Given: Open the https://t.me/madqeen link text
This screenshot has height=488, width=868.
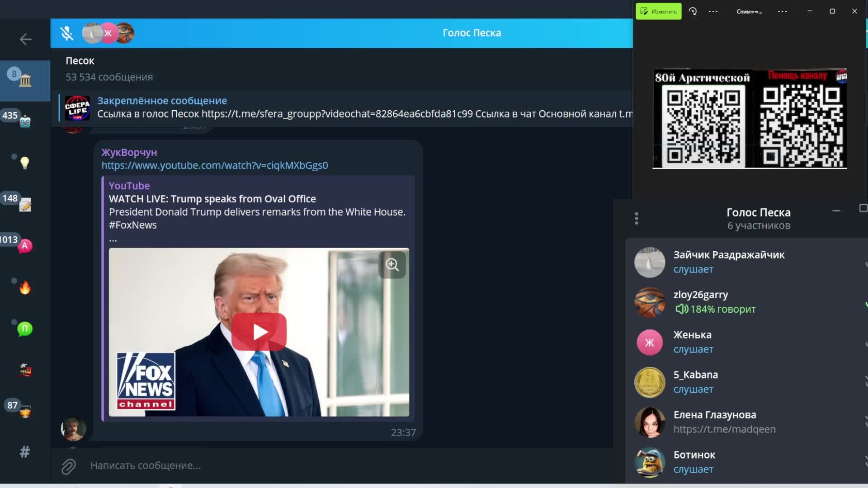Looking at the screenshot, I should point(725,429).
